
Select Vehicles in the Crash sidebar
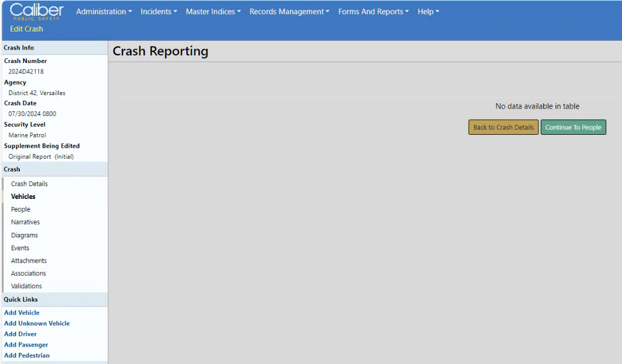pyautogui.click(x=23, y=197)
